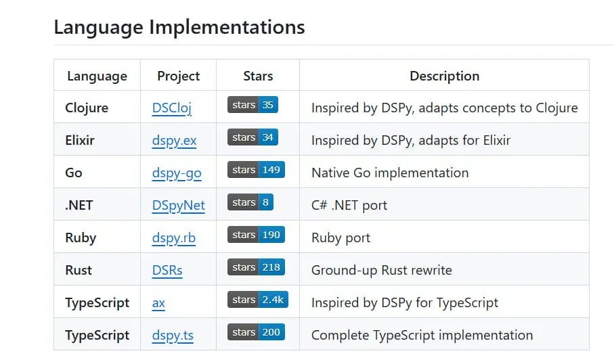This screenshot has height=364, width=614.
Task: Click 'Ground-up Rust rewrite' description
Action: click(381, 270)
